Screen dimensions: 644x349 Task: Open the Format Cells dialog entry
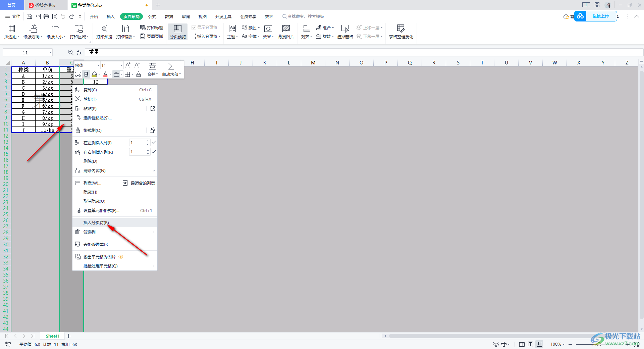click(115, 211)
